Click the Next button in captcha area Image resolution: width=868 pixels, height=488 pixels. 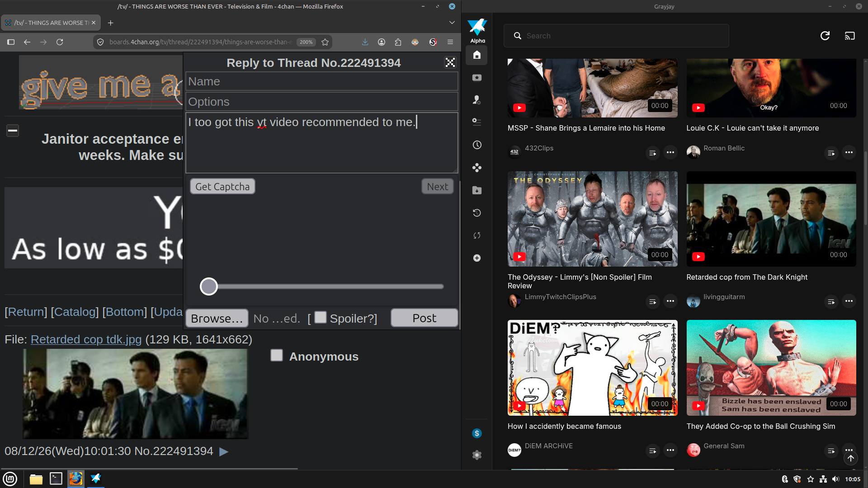(x=438, y=187)
